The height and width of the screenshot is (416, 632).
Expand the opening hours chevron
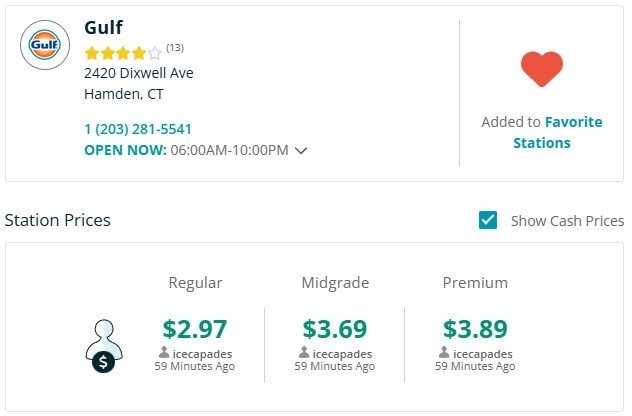(301, 151)
